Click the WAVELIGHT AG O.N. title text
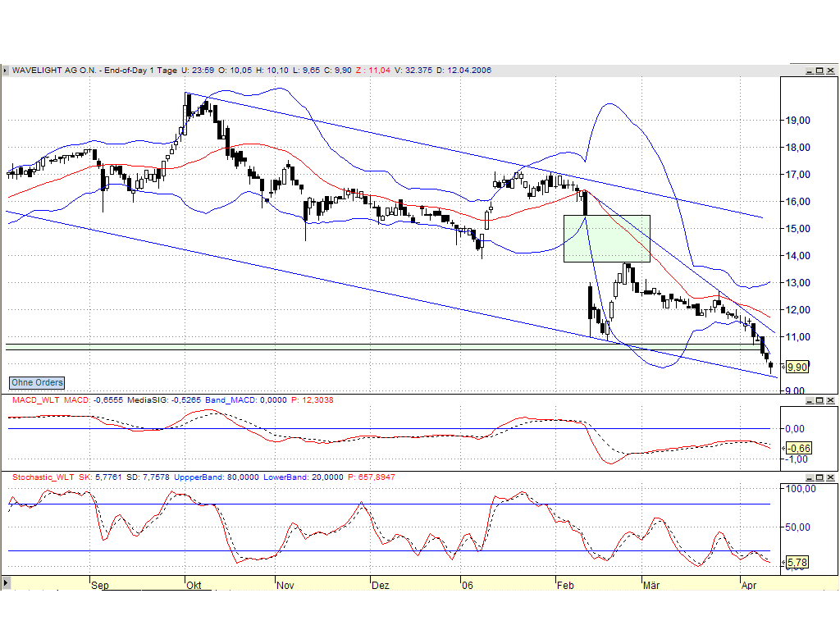This screenshot has height=630, width=840. (x=54, y=71)
